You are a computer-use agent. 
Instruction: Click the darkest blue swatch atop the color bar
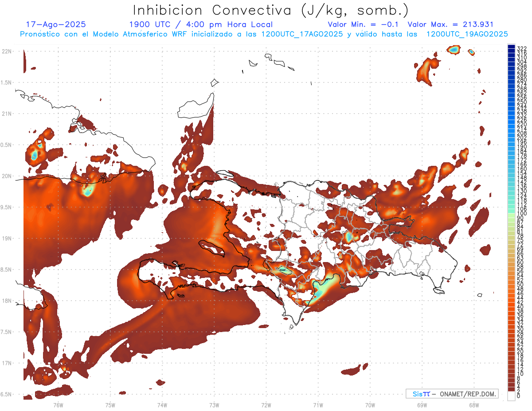(x=511, y=47)
